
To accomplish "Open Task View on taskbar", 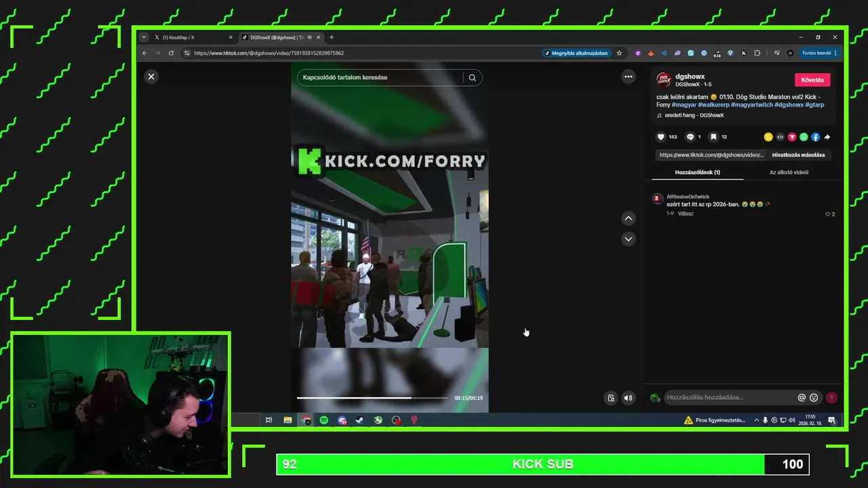I will (269, 420).
